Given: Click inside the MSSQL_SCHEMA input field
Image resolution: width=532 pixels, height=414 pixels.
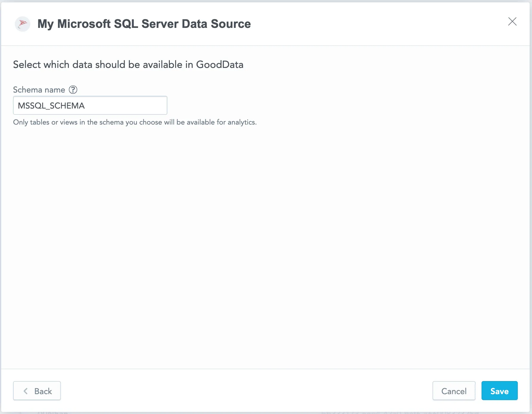Looking at the screenshot, I should click(90, 105).
